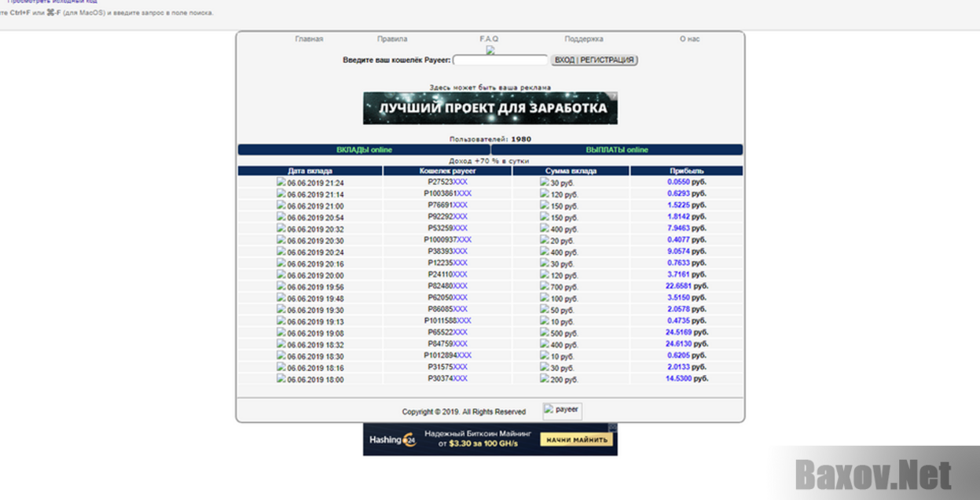
Task: Click the image icon beside the 200 руб. amount
Action: pyautogui.click(x=545, y=378)
